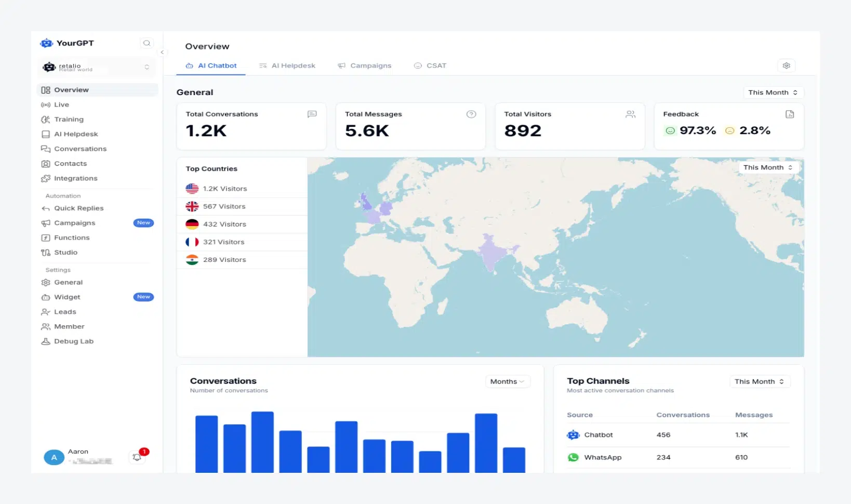Image resolution: width=851 pixels, height=504 pixels.
Task: Click the France 321 Visitors row
Action: click(242, 242)
